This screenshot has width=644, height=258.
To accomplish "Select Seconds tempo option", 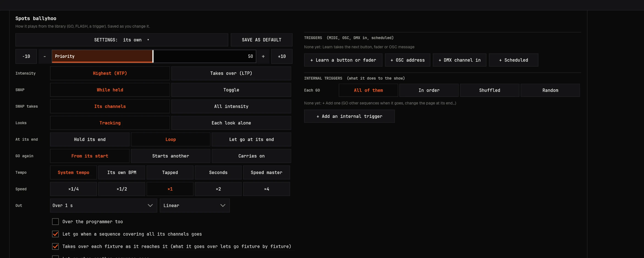I will 218,172.
